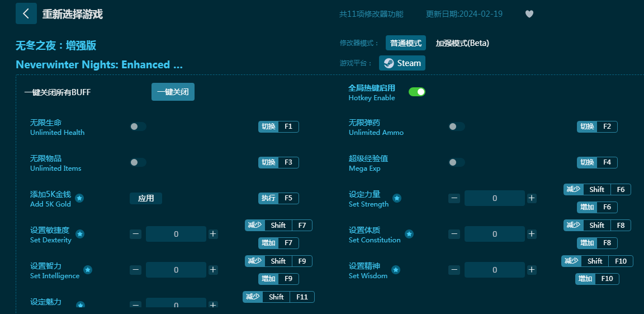This screenshot has width=644, height=314.
Task: Click the 共11项修改器功能 text
Action: [x=371, y=14]
